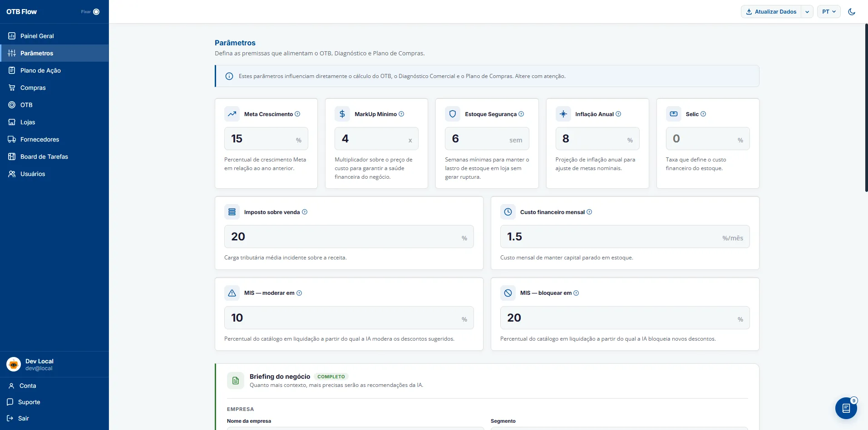The width and height of the screenshot is (868, 430).
Task: Expand the Atualizar Dados dropdown arrow
Action: pos(807,12)
